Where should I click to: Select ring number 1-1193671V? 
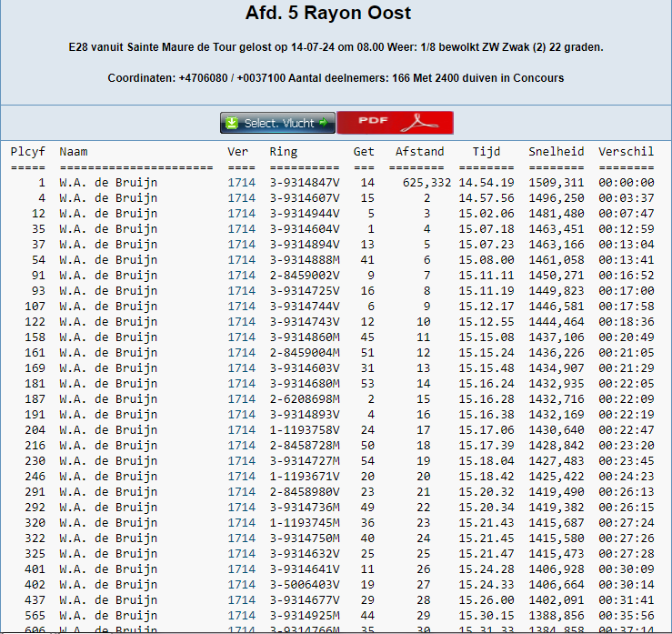(x=305, y=477)
